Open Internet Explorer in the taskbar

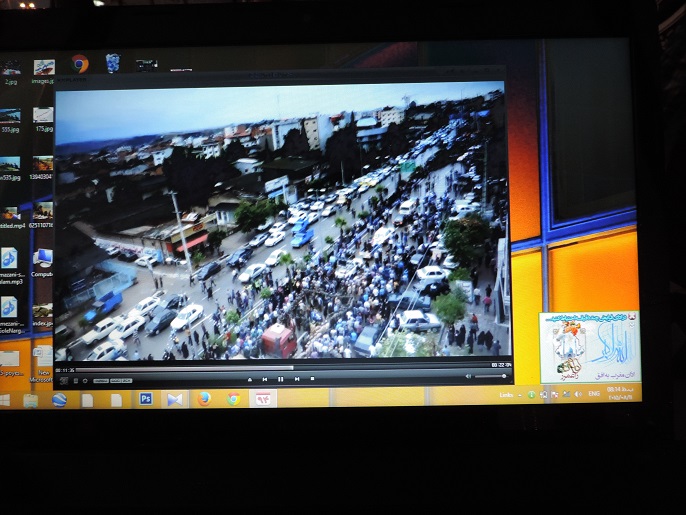(x=59, y=399)
